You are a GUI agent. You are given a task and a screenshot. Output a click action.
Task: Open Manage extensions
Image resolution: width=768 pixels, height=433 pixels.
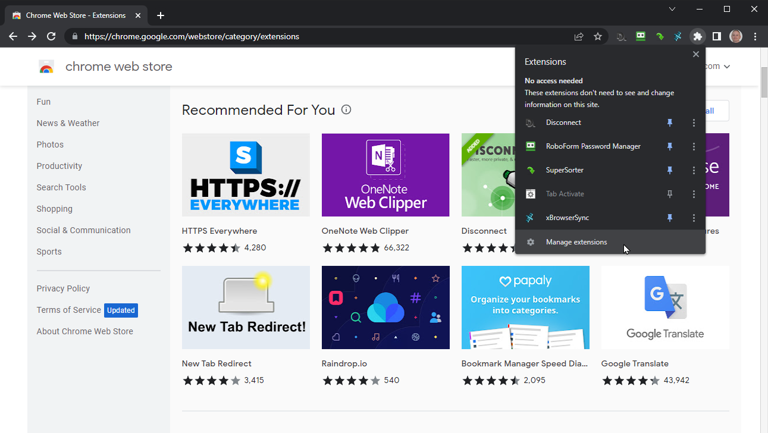point(610,242)
